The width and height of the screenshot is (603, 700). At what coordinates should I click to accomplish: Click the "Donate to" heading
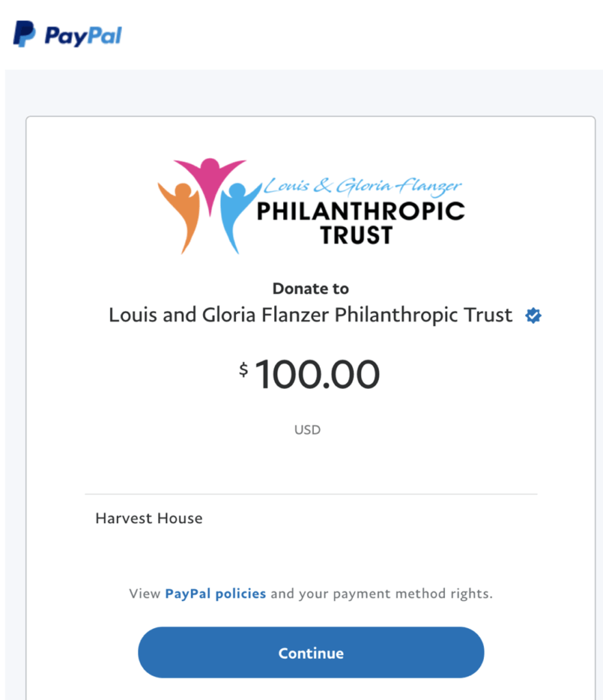[310, 288]
